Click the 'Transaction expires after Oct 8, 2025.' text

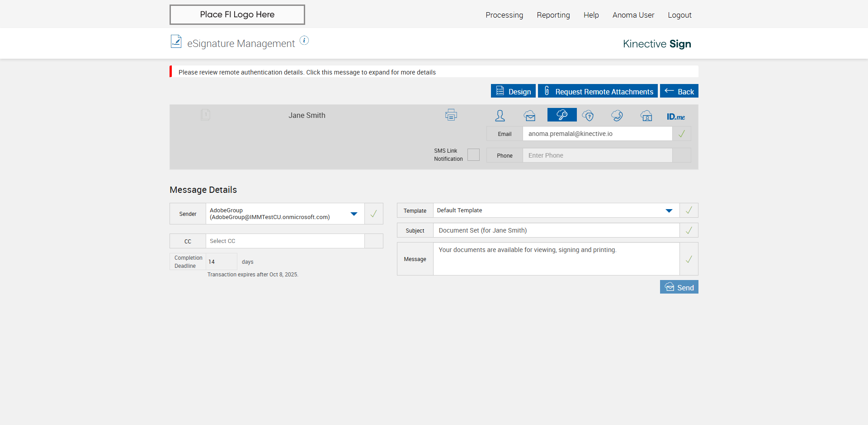253,275
